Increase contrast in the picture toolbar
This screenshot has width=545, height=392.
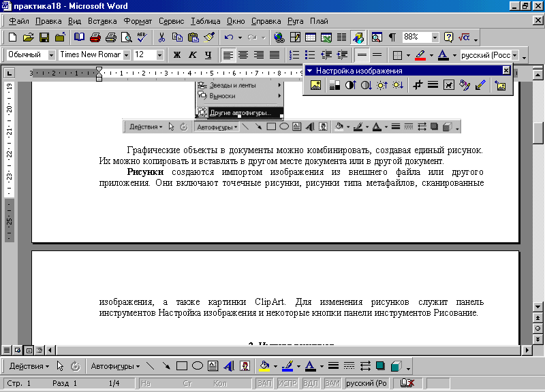pyautogui.click(x=350, y=85)
